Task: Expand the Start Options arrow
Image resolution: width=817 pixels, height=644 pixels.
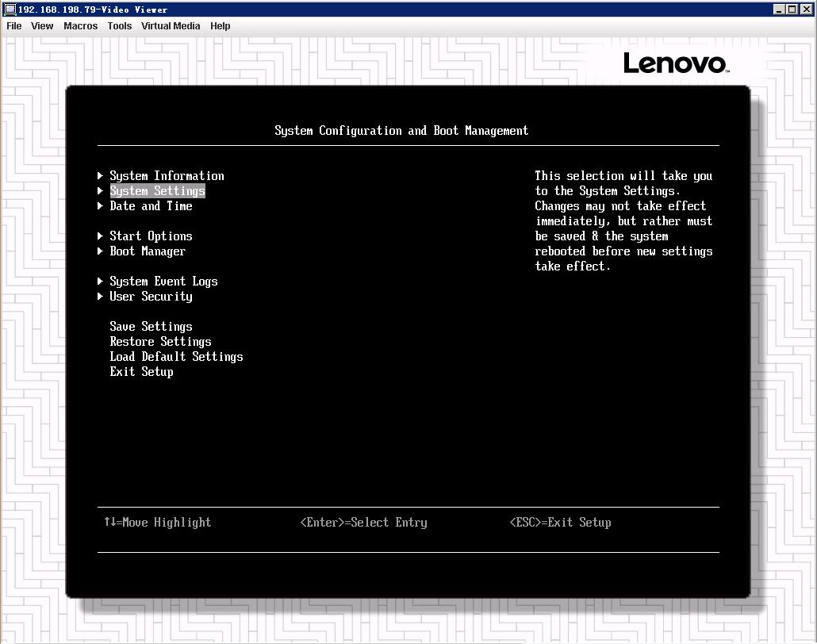Action: coord(101,236)
